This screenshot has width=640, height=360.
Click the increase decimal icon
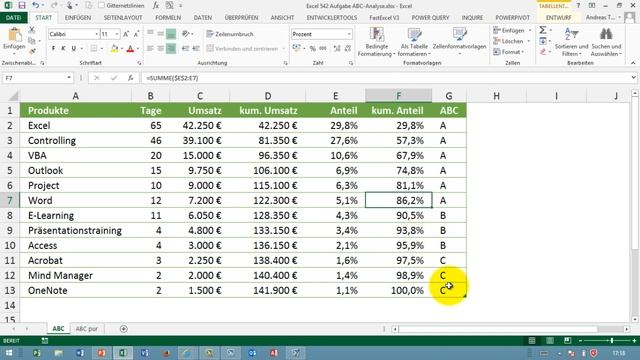tap(337, 49)
